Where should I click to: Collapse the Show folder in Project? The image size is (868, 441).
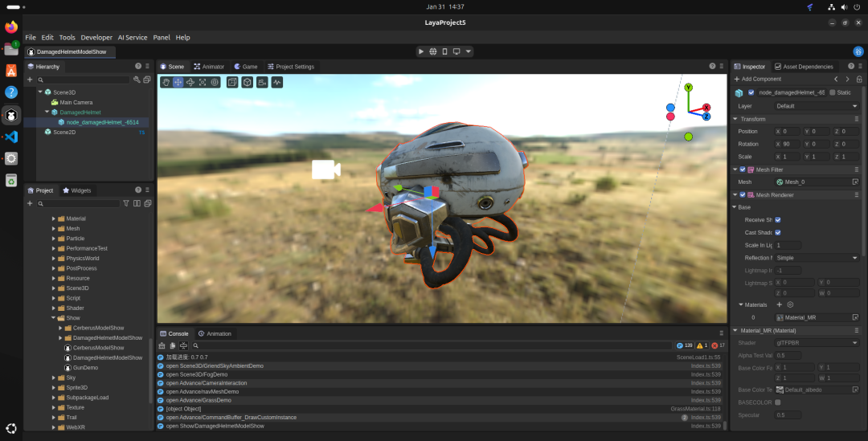pyautogui.click(x=53, y=318)
